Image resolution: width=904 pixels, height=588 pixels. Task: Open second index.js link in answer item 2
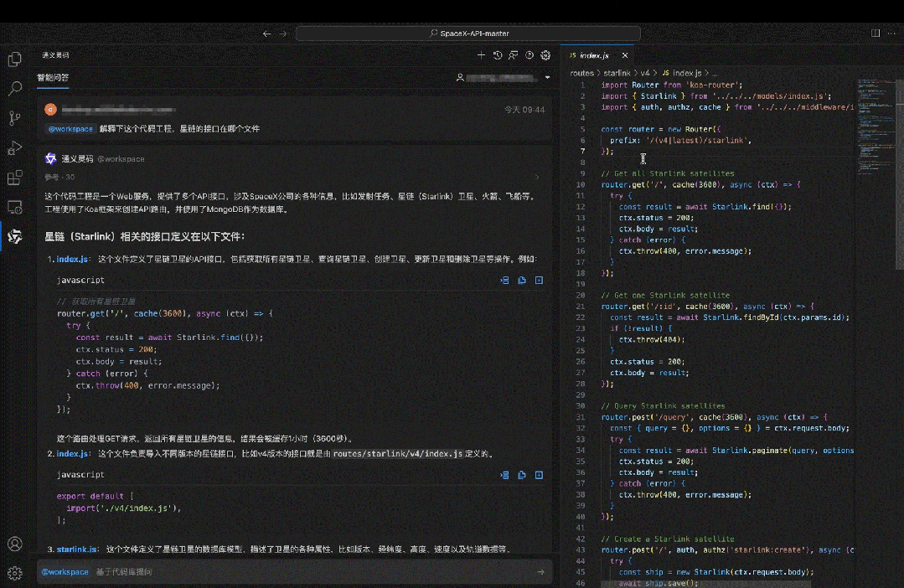pos(71,454)
